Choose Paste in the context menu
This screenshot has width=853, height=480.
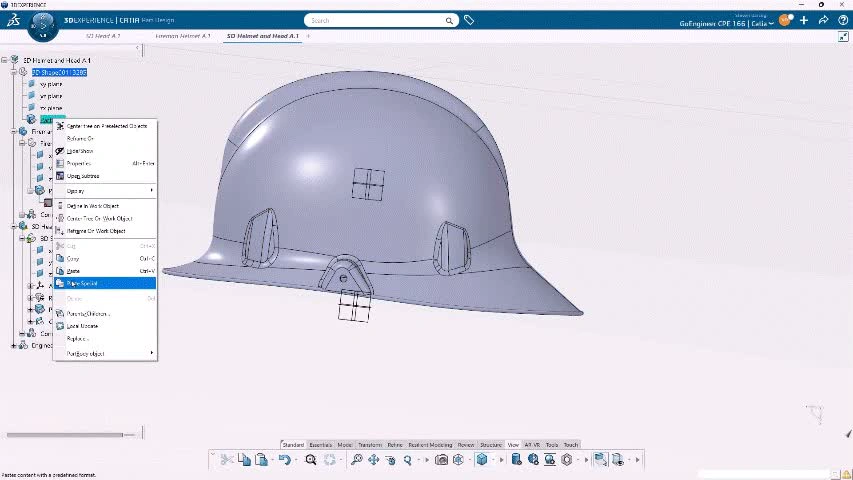[x=106, y=271]
